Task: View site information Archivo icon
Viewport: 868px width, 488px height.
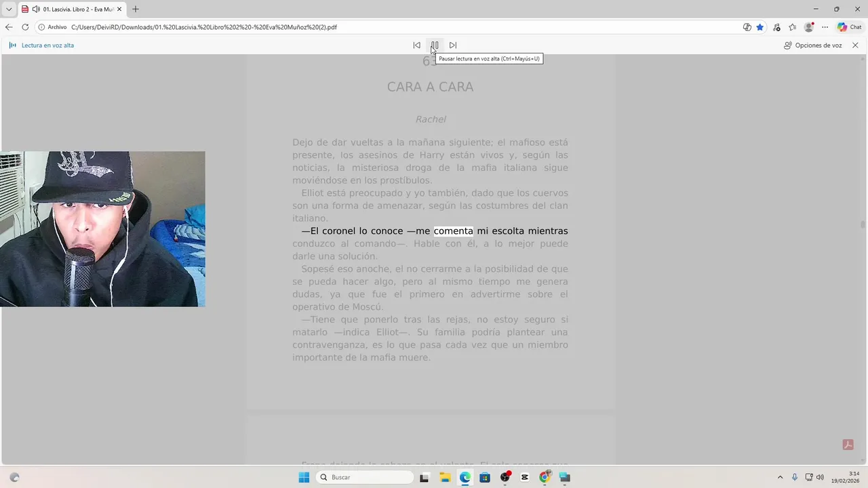Action: pyautogui.click(x=52, y=27)
